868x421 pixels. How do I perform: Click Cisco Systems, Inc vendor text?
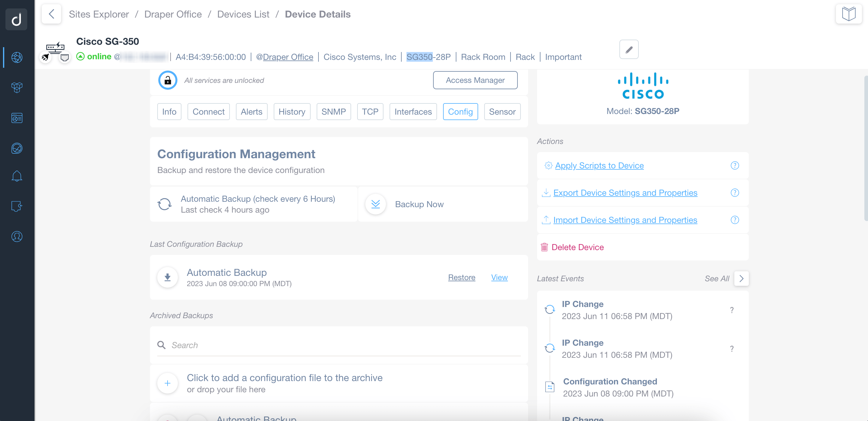click(360, 57)
